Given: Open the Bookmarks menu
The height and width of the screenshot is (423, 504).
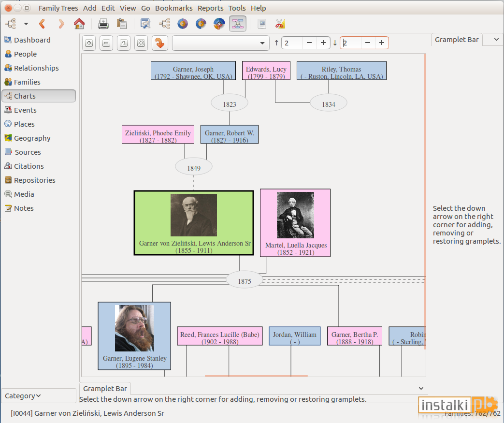Looking at the screenshot, I should click(x=174, y=8).
